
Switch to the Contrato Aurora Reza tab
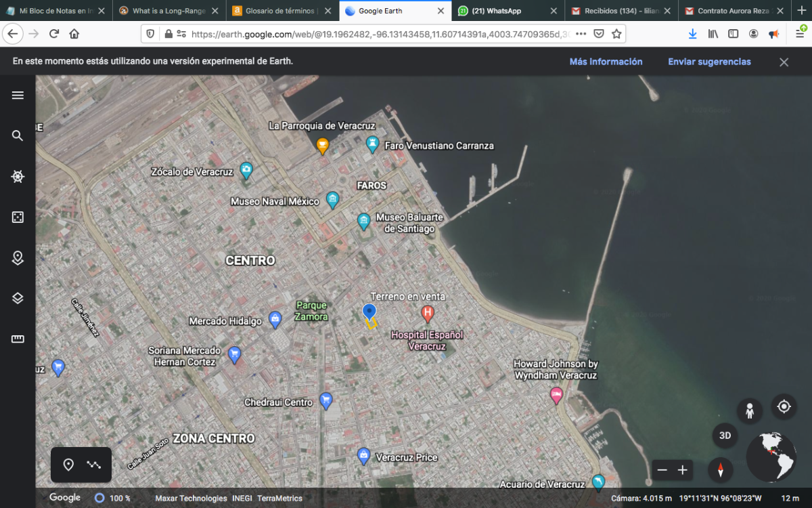click(733, 11)
